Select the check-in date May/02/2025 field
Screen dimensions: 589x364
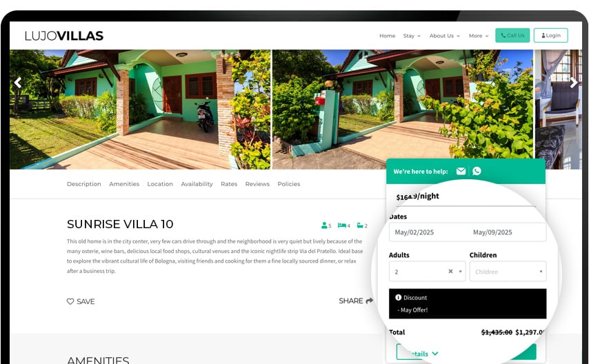click(x=415, y=232)
